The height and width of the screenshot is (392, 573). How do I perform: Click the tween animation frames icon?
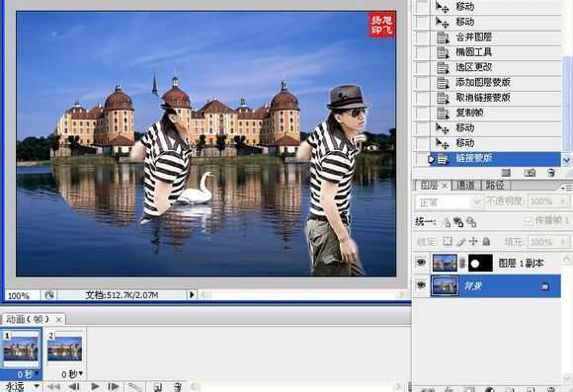tap(134, 386)
